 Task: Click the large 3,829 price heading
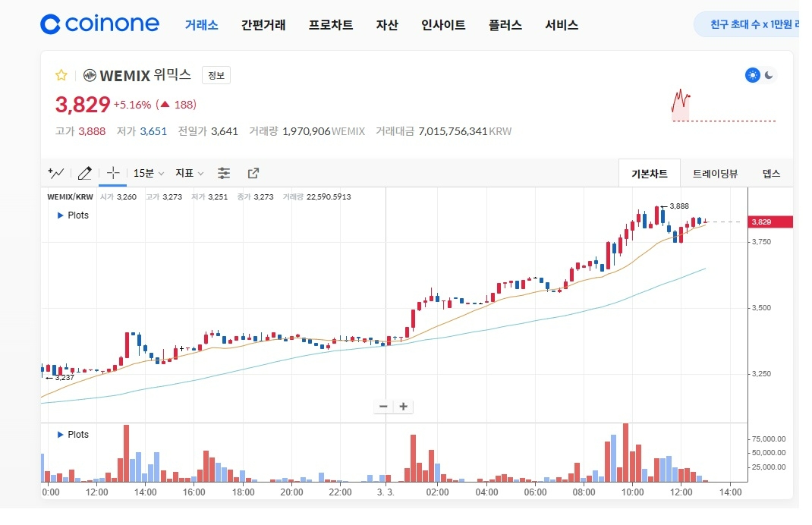83,105
